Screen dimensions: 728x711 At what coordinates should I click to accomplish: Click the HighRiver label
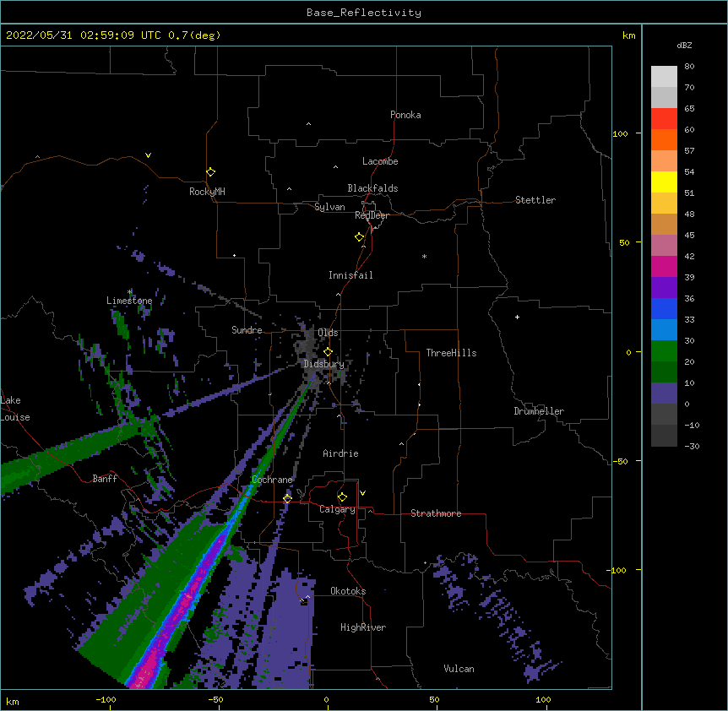point(363,627)
